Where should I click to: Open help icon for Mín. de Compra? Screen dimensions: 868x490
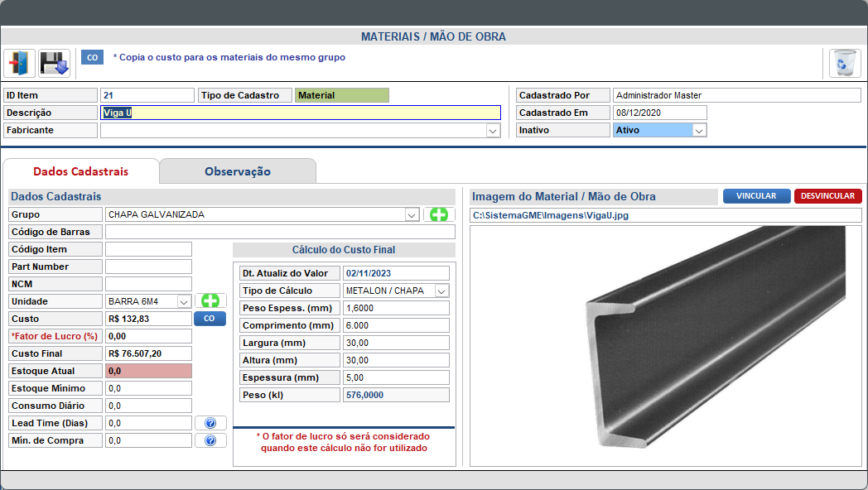coord(210,441)
